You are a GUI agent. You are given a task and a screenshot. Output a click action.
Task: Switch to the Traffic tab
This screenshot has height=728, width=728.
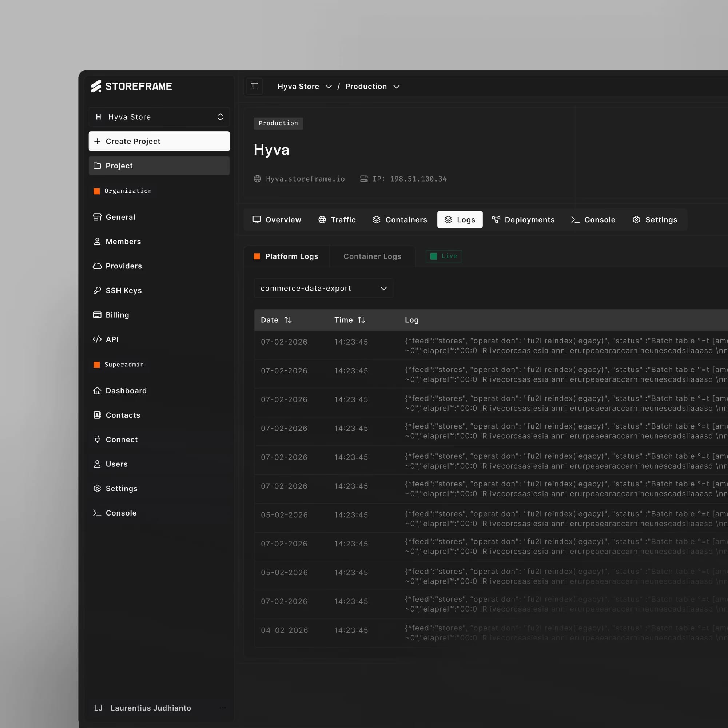[337, 220]
